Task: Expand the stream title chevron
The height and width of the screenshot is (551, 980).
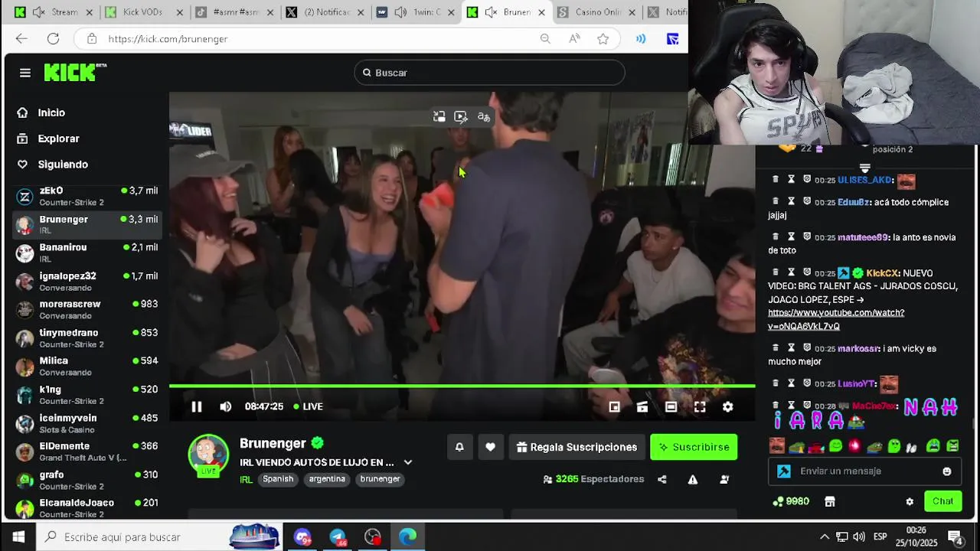Action: coord(408,462)
